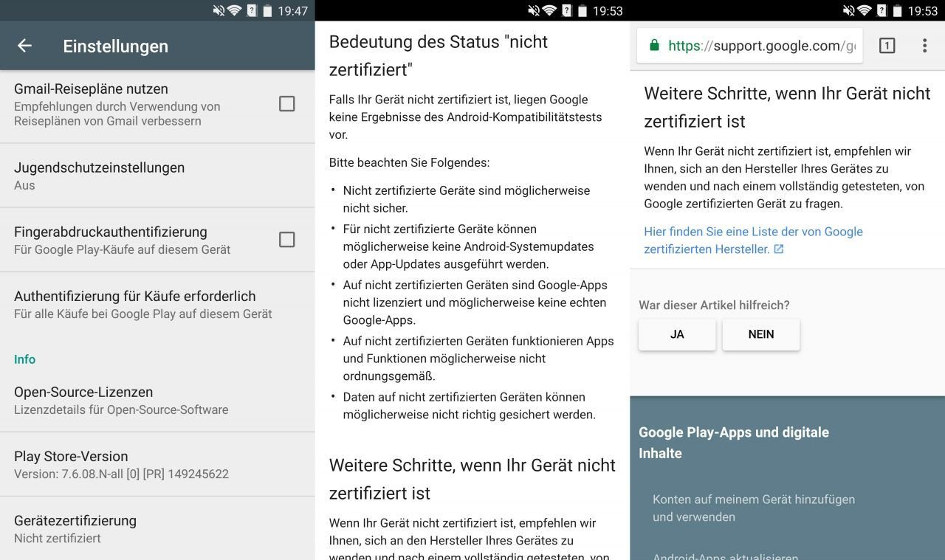Toggle Fingerabdruckauthentifizierung checkbox
The height and width of the screenshot is (560, 945).
(x=286, y=240)
